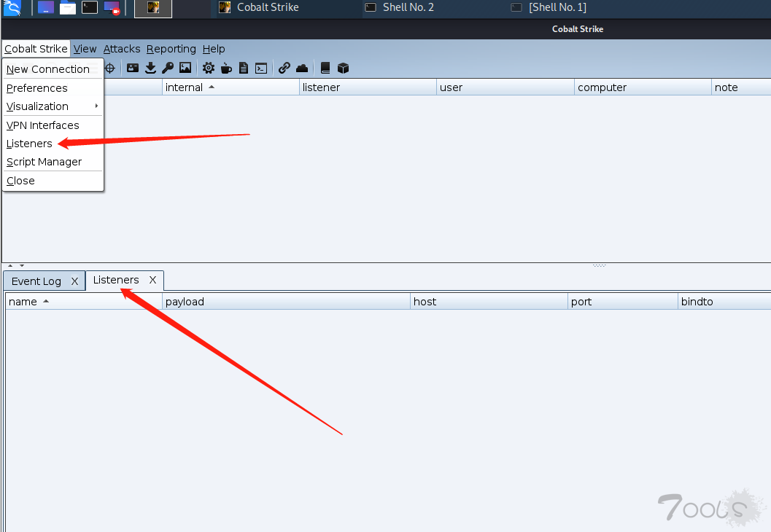Close the Event Log tab
This screenshot has height=532, width=771.
[x=74, y=281]
